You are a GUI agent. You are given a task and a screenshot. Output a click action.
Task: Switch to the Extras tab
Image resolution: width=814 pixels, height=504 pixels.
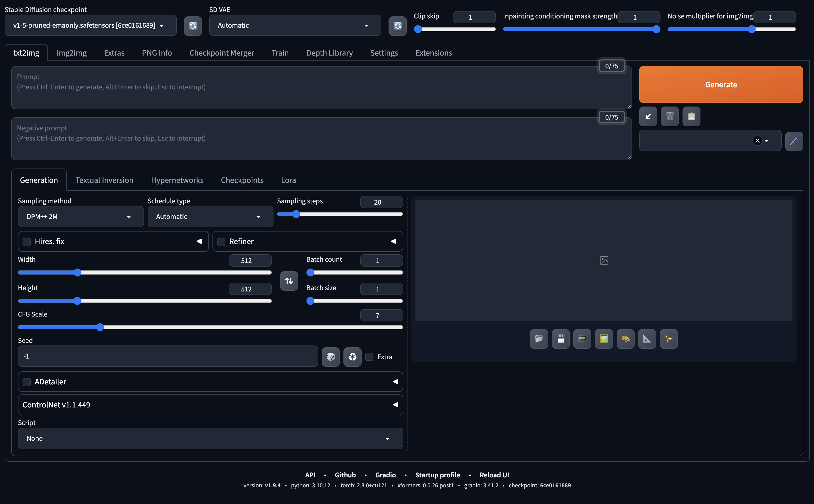[114, 53]
